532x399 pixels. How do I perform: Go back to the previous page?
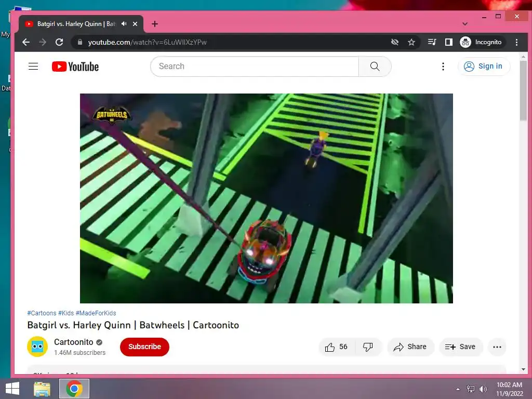[x=26, y=42]
